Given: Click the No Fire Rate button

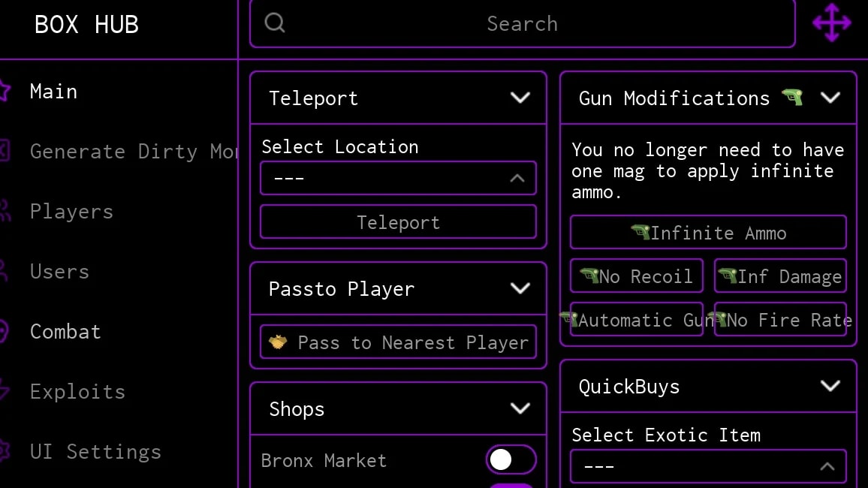Looking at the screenshot, I should click(x=781, y=319).
